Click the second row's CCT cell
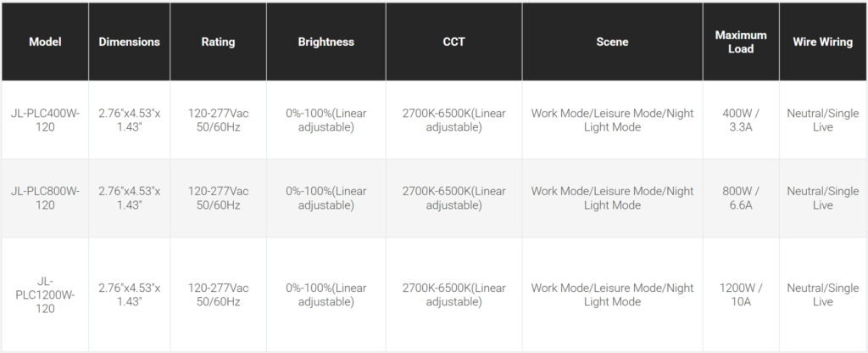The height and width of the screenshot is (353, 868). [x=453, y=198]
